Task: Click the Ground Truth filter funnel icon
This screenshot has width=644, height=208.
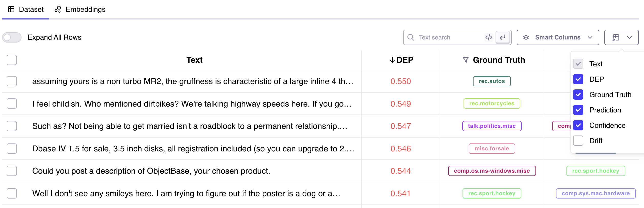Action: [466, 60]
